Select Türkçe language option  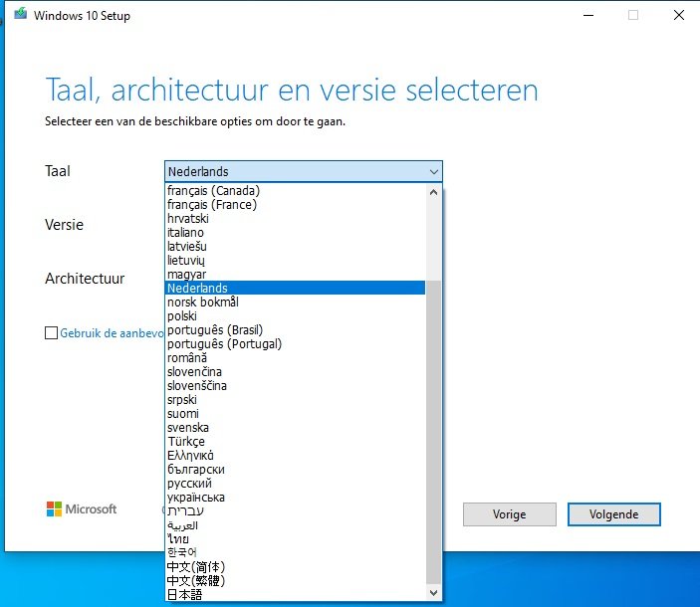coord(295,441)
